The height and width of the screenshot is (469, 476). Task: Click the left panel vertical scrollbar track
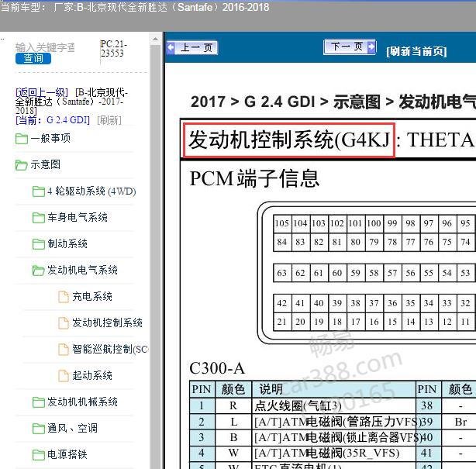pyautogui.click(x=155, y=257)
